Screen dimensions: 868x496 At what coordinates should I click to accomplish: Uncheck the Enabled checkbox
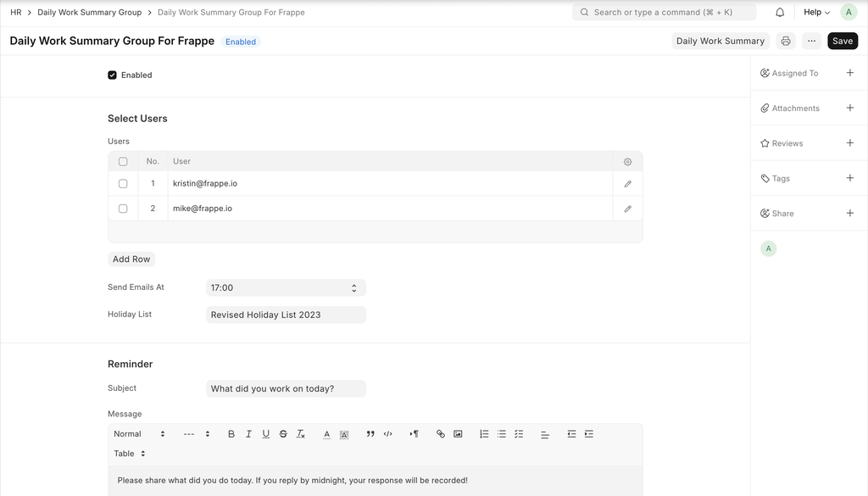click(x=112, y=75)
